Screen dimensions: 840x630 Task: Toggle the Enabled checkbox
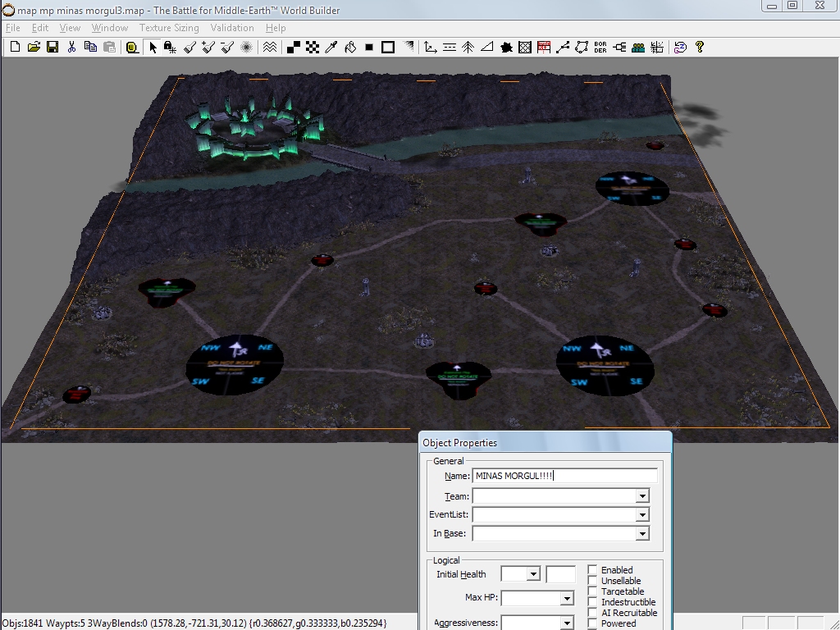(x=592, y=569)
